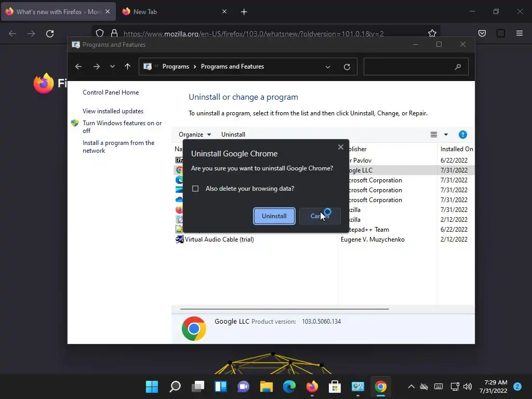Cancel the Chrome uninstall dialog
532x399 pixels.
[x=320, y=216]
